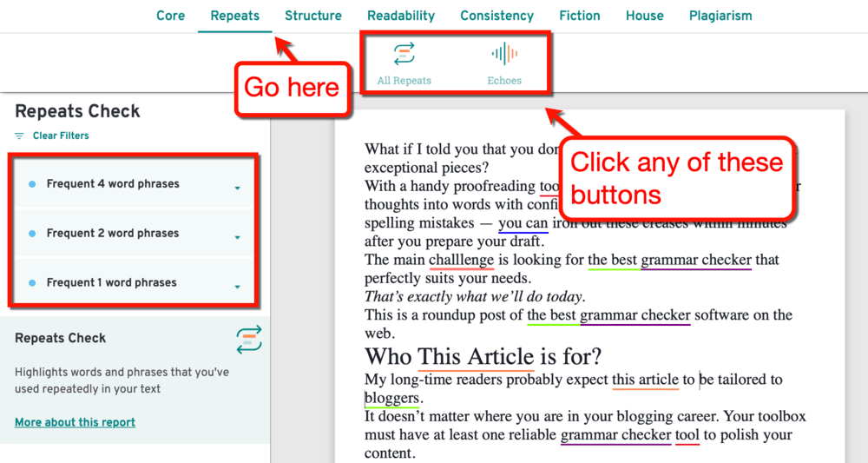Open the Structure tab
The height and width of the screenshot is (463, 868).
tap(313, 16)
